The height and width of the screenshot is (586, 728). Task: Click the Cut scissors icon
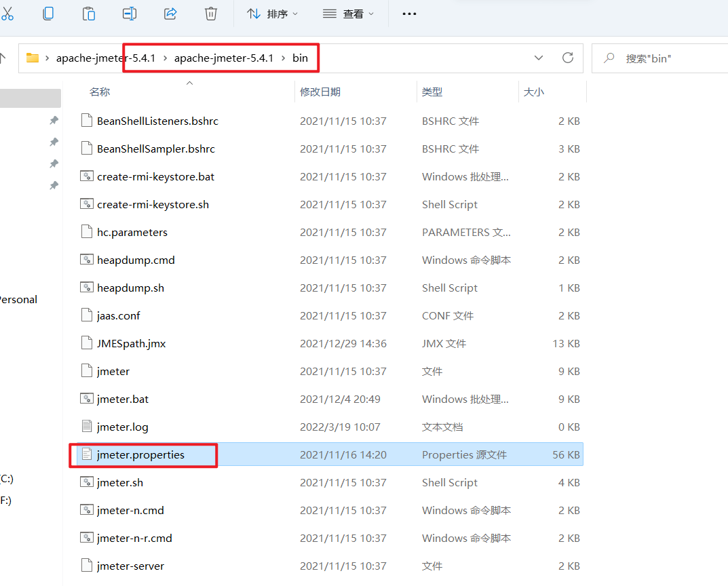tap(7, 14)
